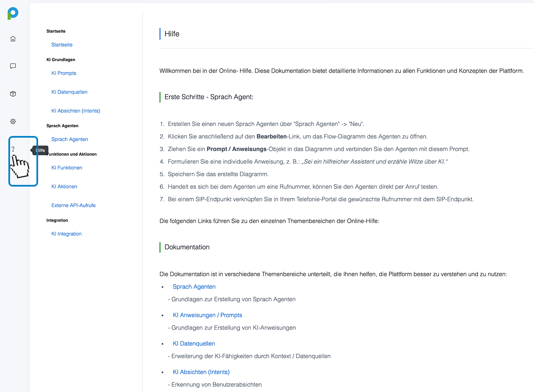Select KI Absichten (Intents) in left navigation
The height and width of the screenshot is (392, 534).
pos(76,111)
